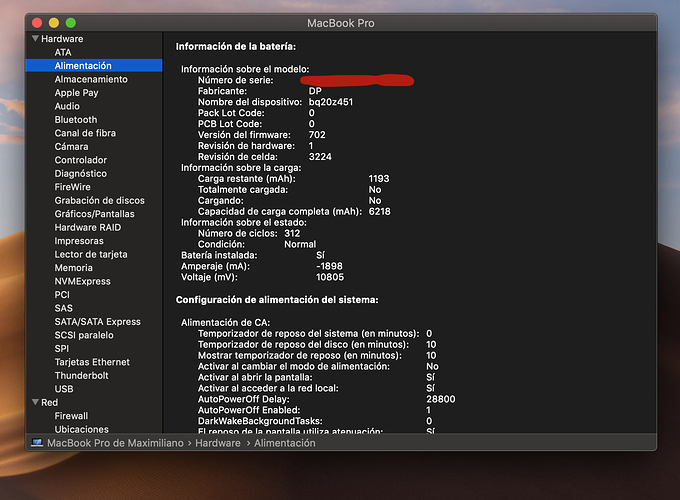680x500 pixels.
Task: Select Lector de tarjeta in the sidebar
Action: (91, 254)
